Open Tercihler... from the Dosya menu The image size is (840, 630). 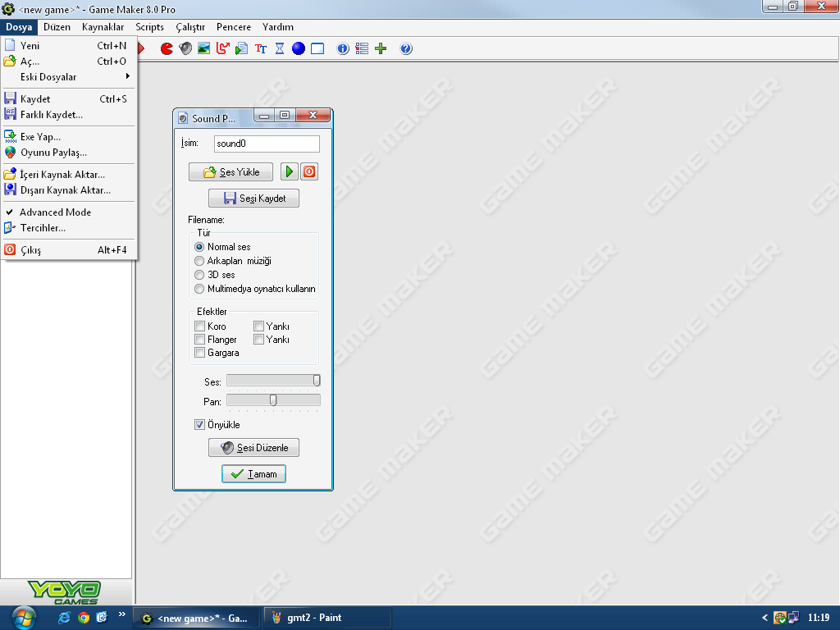point(69,228)
